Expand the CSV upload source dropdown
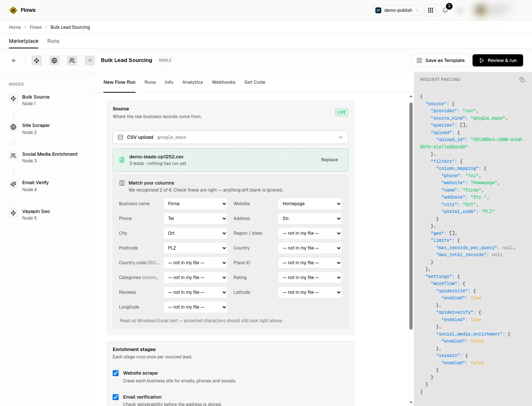Screen dimensions: 532x406 click(x=231, y=137)
